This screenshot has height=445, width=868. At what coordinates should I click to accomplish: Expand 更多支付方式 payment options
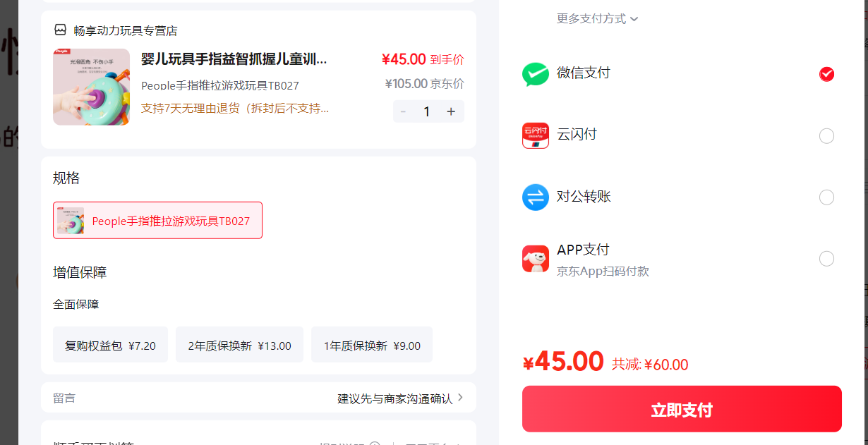(597, 18)
